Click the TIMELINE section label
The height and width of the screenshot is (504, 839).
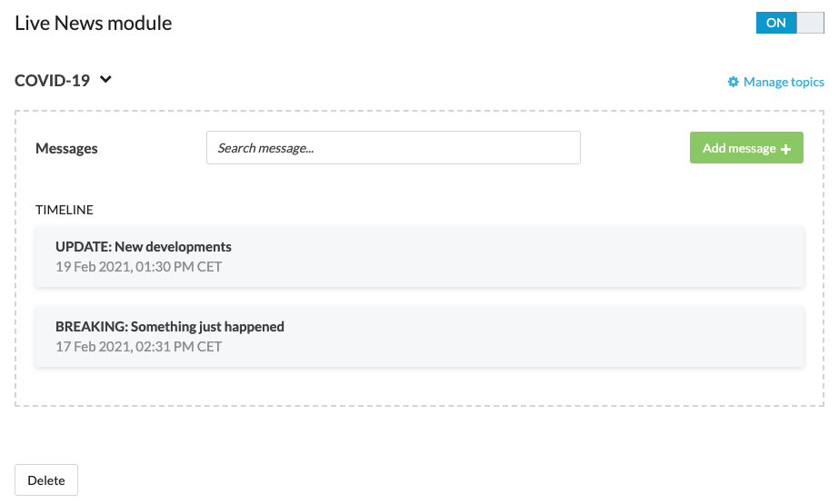65,210
